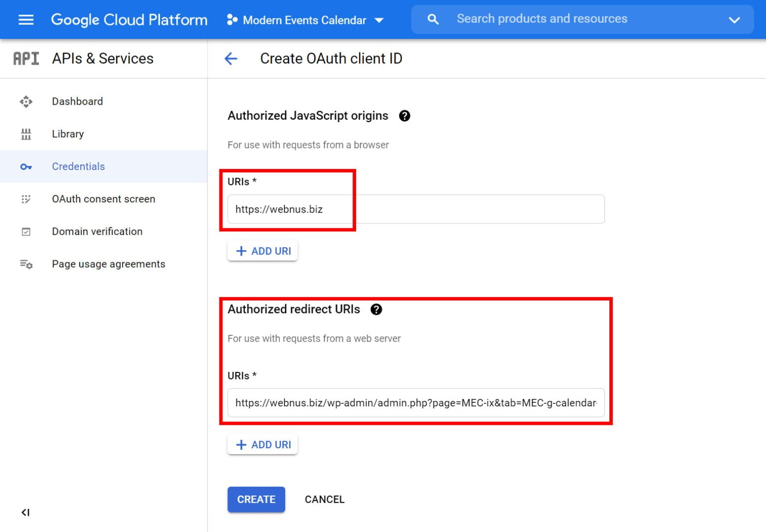This screenshot has height=532, width=766.
Task: Collapse the left sidebar panel
Action: (25, 512)
